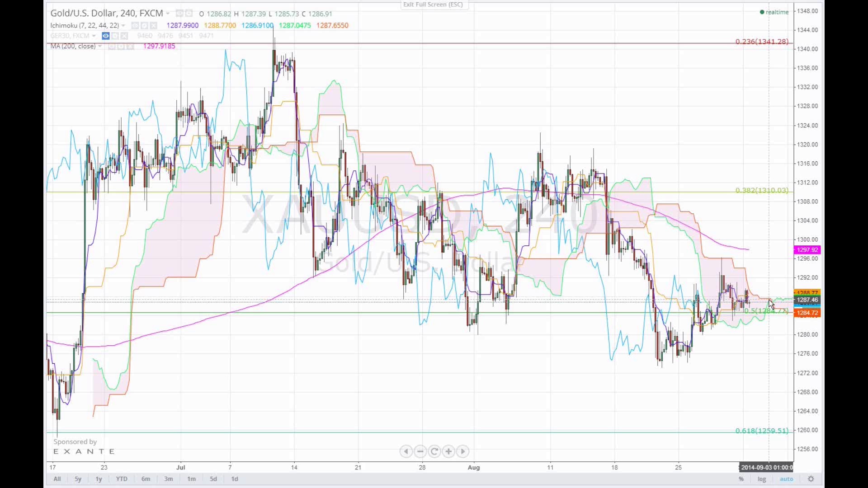The image size is (868, 488).
Task: Toggle the auto scale option
Action: tap(786, 479)
